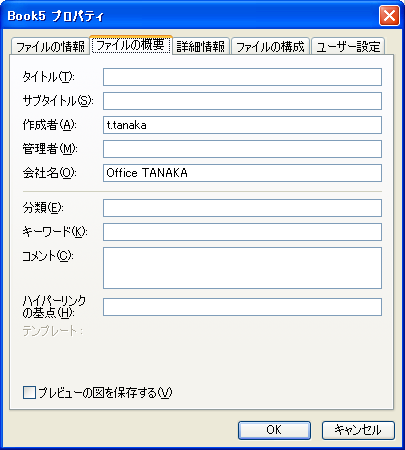Click inside the コメント text area

242,268
